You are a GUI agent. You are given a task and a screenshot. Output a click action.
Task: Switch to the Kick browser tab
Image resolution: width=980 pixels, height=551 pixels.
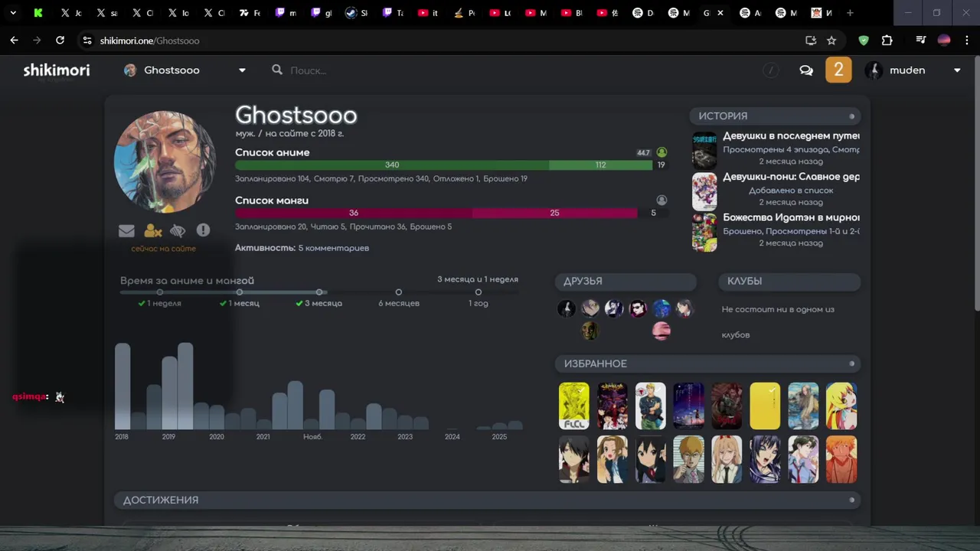point(38,13)
